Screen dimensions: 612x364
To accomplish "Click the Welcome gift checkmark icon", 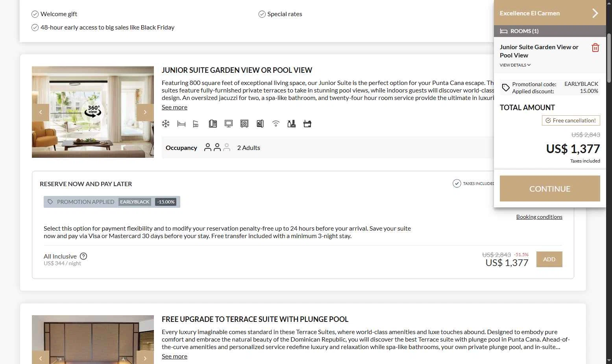I will coord(35,14).
